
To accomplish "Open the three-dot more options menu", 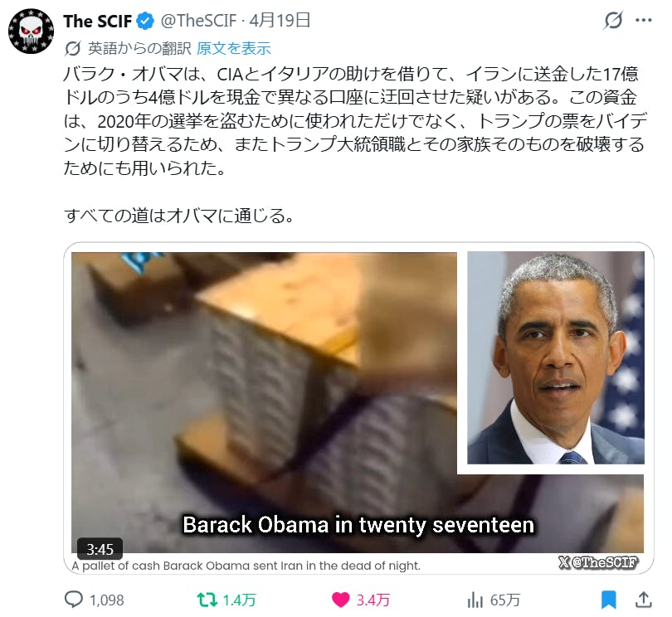I will 643,20.
